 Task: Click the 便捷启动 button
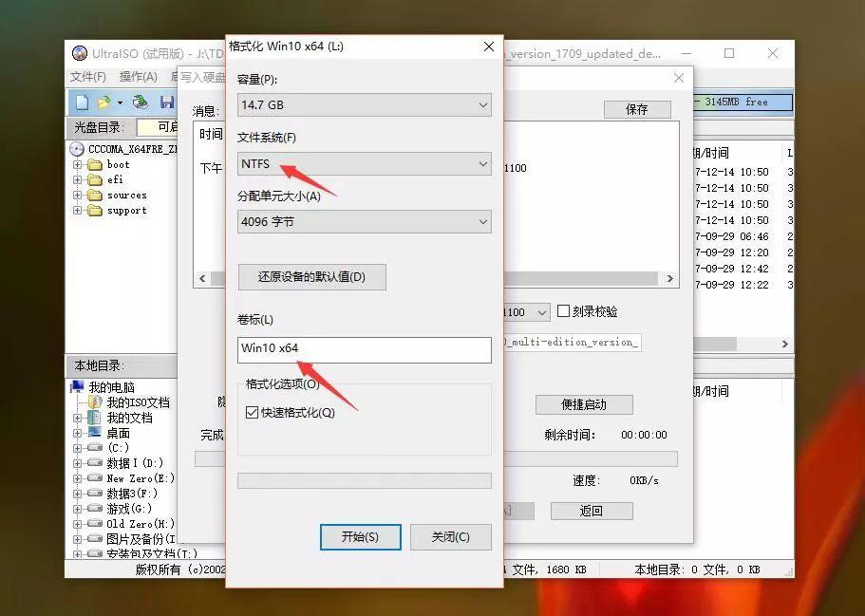click(x=584, y=404)
